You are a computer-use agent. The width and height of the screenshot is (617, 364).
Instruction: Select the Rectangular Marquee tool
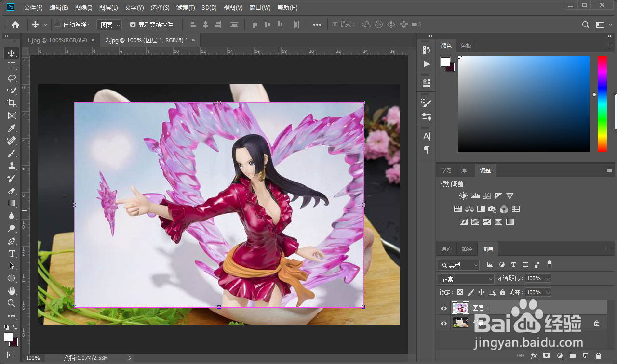click(12, 65)
